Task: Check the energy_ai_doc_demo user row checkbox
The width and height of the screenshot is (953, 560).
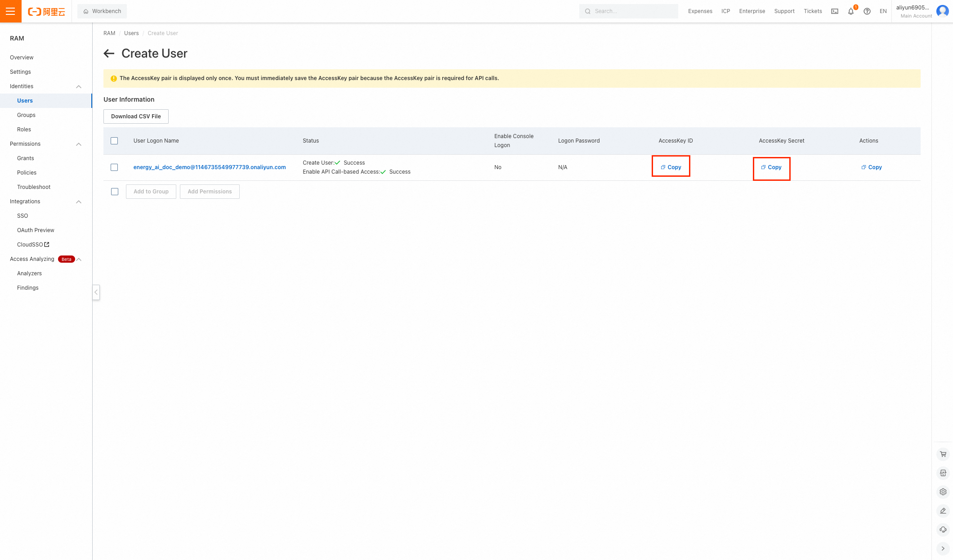Action: point(114,167)
